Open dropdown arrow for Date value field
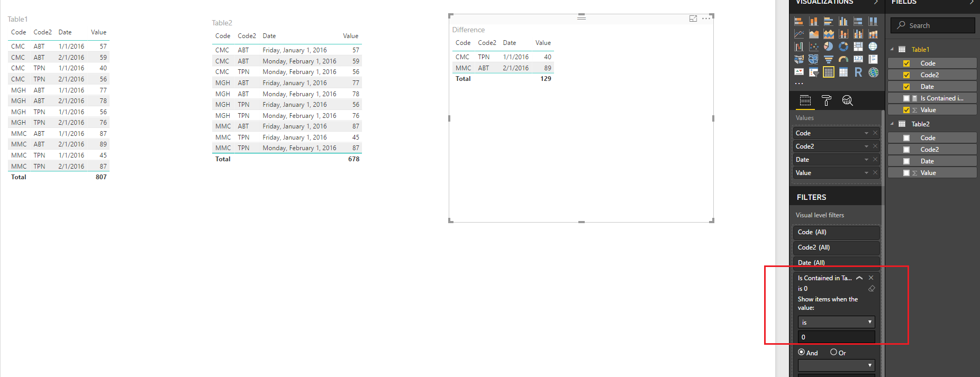 click(x=866, y=160)
